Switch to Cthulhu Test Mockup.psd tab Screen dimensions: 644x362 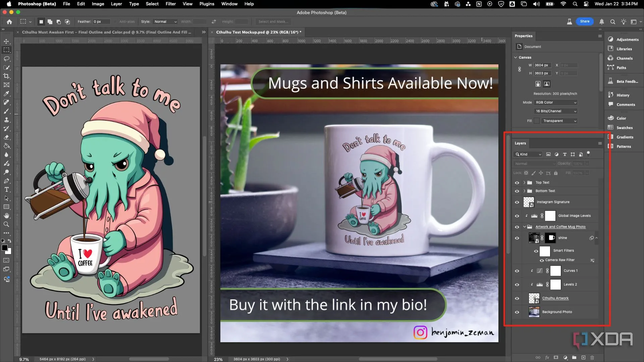259,32
